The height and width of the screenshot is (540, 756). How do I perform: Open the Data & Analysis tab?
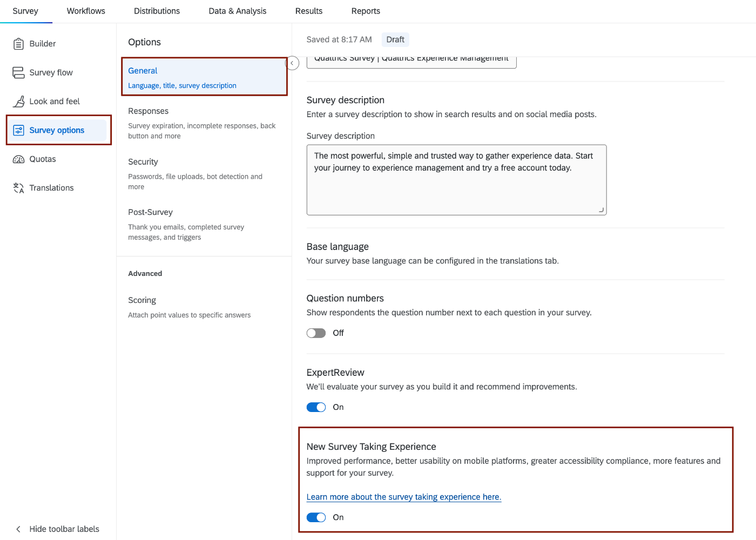click(237, 11)
